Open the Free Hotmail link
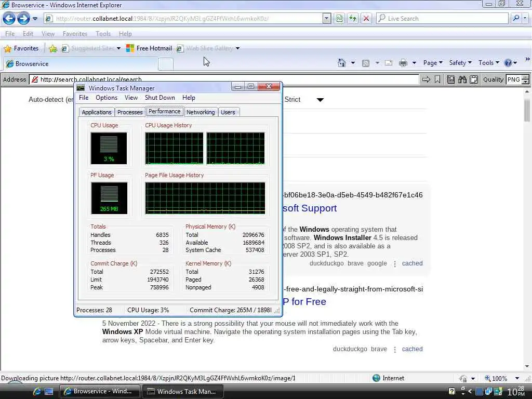This screenshot has width=532, height=399. pyautogui.click(x=149, y=48)
